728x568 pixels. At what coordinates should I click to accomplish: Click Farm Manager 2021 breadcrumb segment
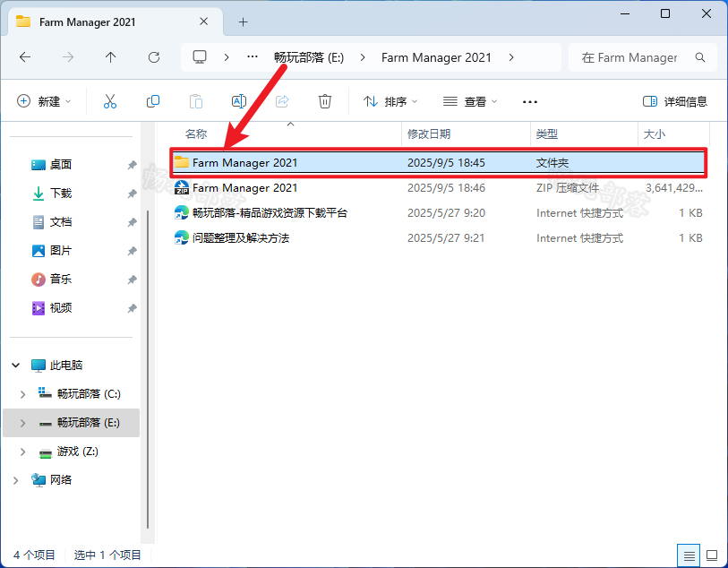click(436, 57)
